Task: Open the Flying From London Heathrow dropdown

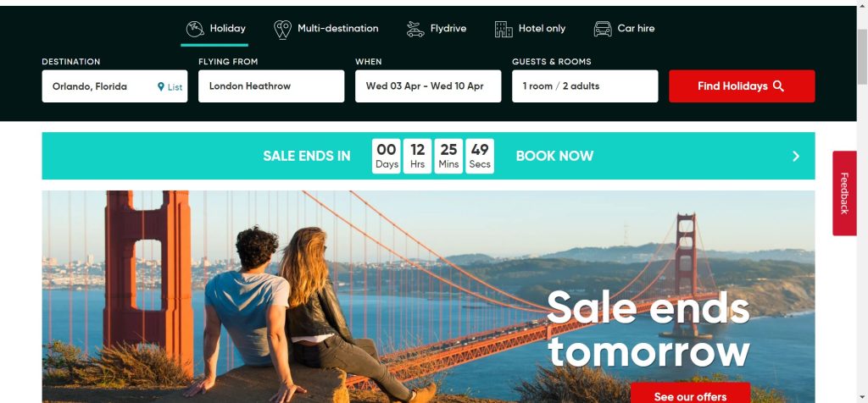Action: (x=271, y=86)
